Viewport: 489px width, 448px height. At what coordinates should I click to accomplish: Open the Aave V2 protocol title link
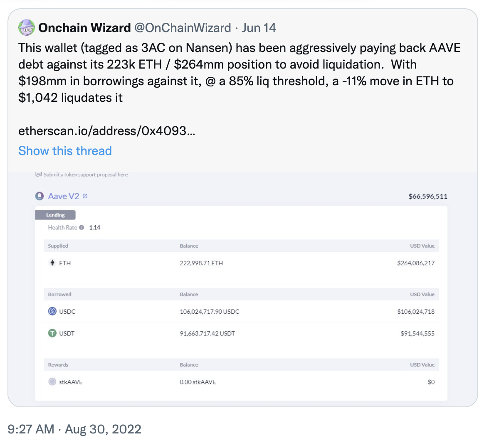(63, 196)
